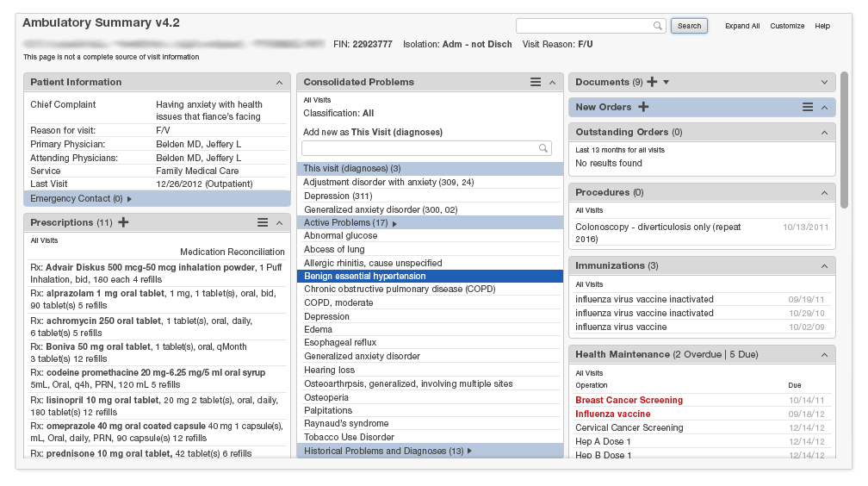Add a new order with plus icon
This screenshot has height=486, width=868.
coord(643,107)
